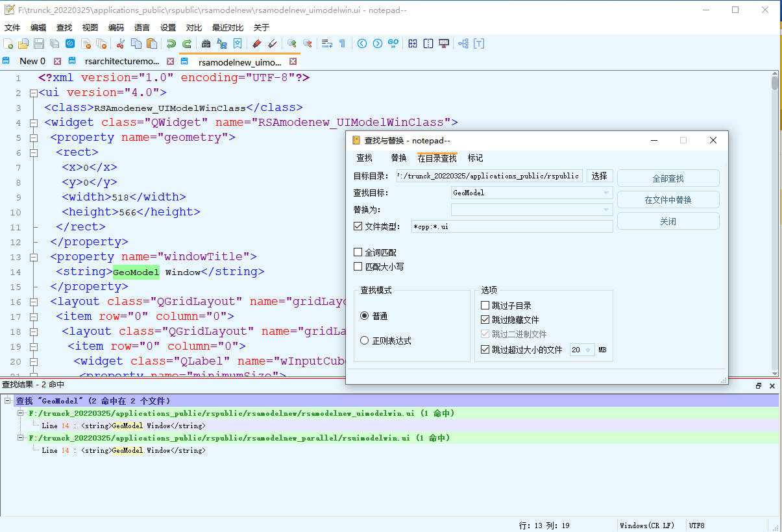Click the editor vertical scrollbar thumb
The height and width of the screenshot is (532, 782).
(775, 83)
